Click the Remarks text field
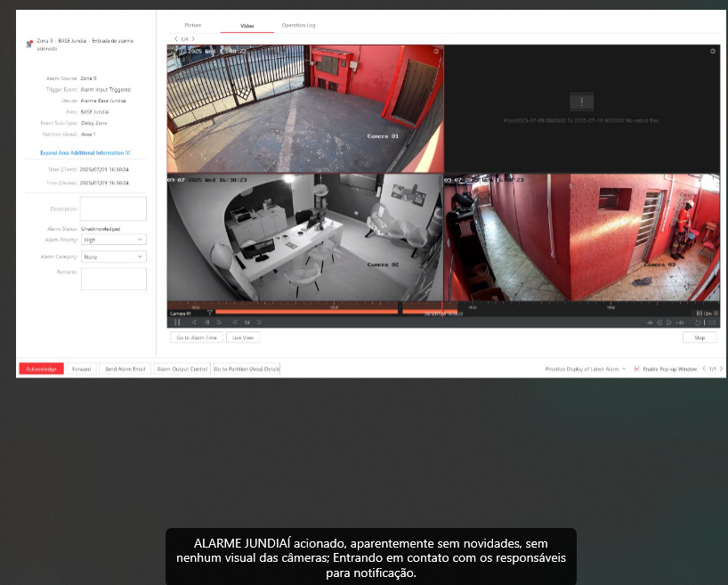Viewport: 728px width, 585px height. (x=113, y=279)
